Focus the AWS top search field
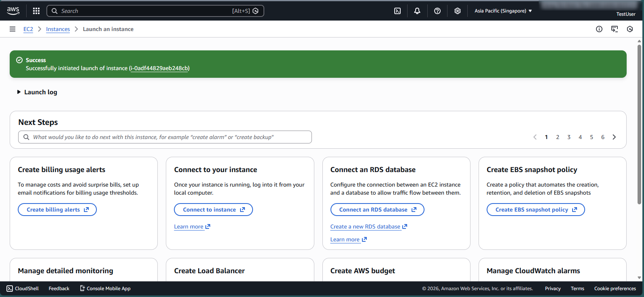This screenshot has height=297, width=644. pyautogui.click(x=155, y=11)
